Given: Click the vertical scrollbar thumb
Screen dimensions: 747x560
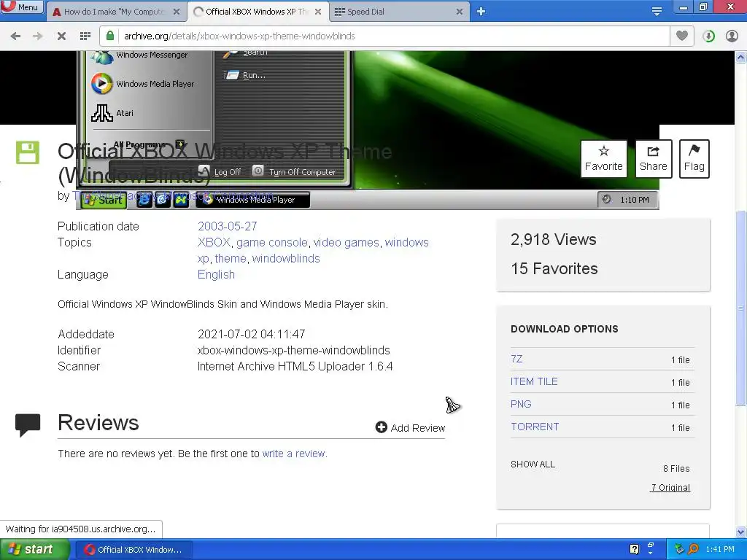Looking at the screenshot, I should (x=740, y=308).
